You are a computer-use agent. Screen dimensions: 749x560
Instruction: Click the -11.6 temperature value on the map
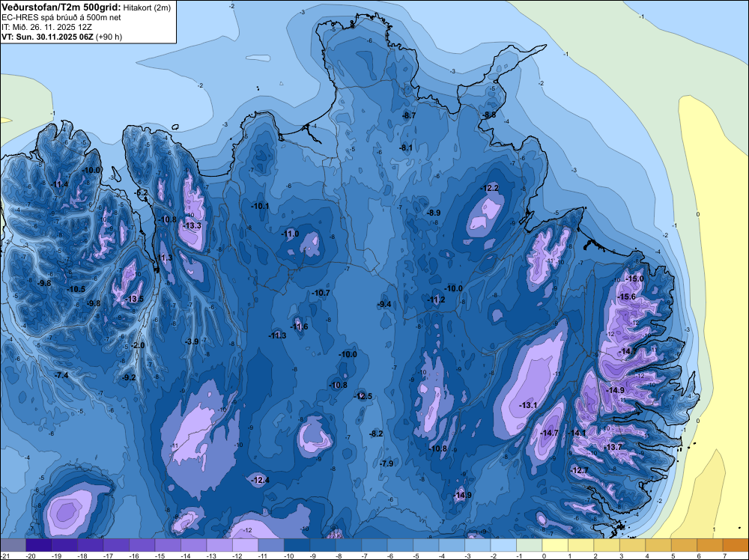point(300,327)
